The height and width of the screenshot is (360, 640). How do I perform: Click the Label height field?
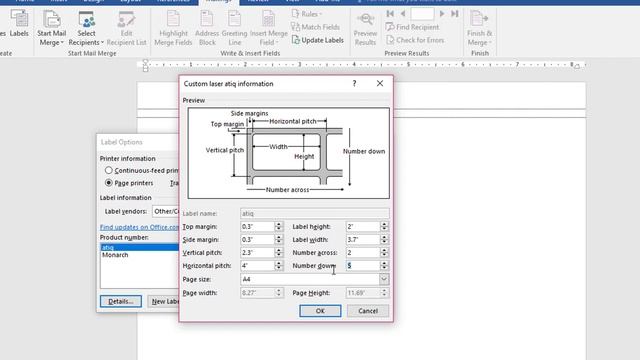[363, 227]
